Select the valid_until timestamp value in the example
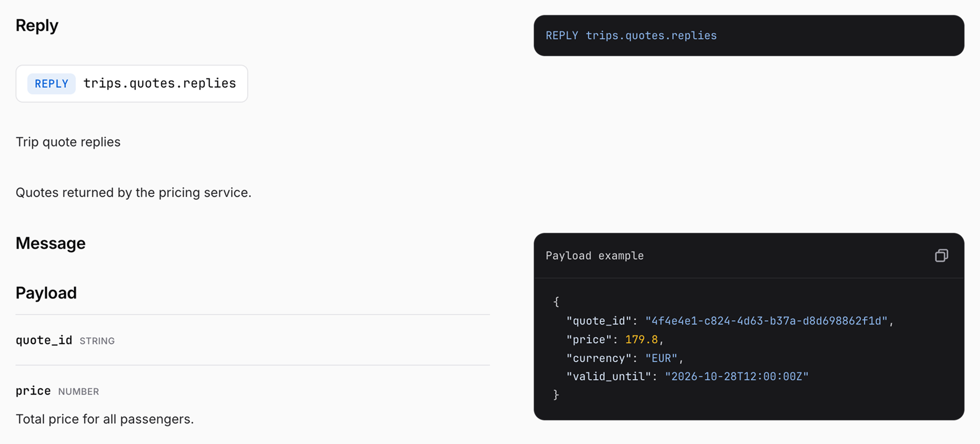The width and height of the screenshot is (980, 444). [x=737, y=377]
